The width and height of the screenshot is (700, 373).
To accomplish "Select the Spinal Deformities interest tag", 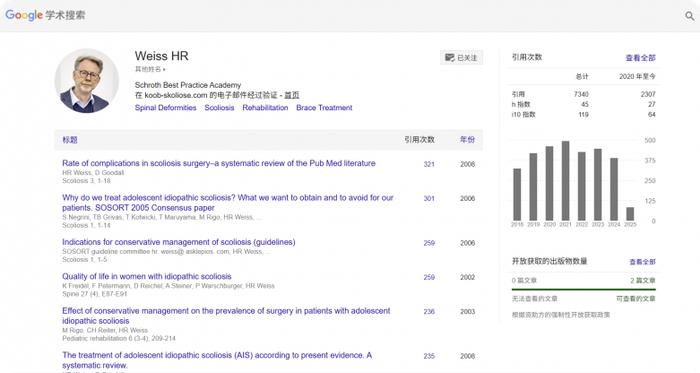I will pos(166,108).
